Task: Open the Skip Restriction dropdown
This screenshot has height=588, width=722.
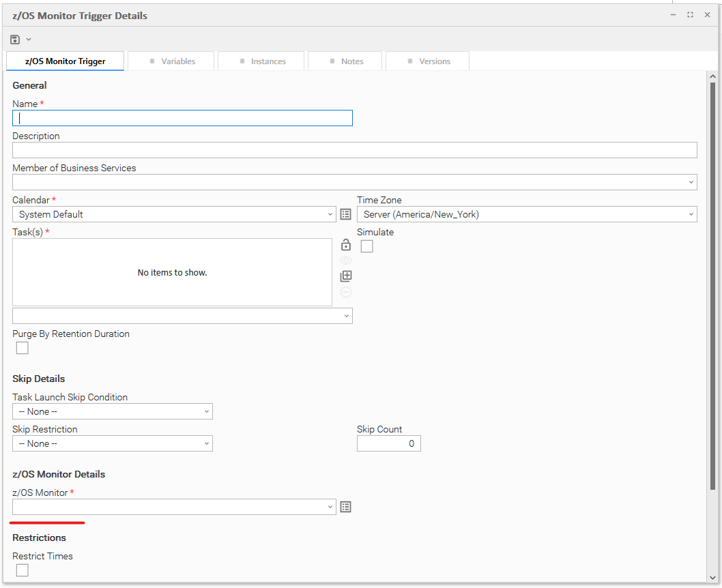Action: (x=113, y=443)
